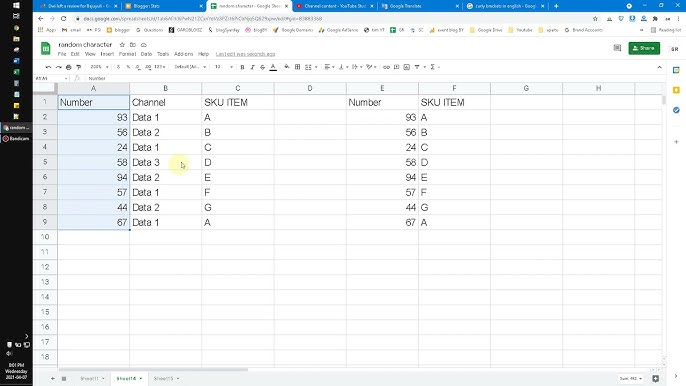686x386 pixels.
Task: Toggle bold formatting
Action: [x=242, y=67]
